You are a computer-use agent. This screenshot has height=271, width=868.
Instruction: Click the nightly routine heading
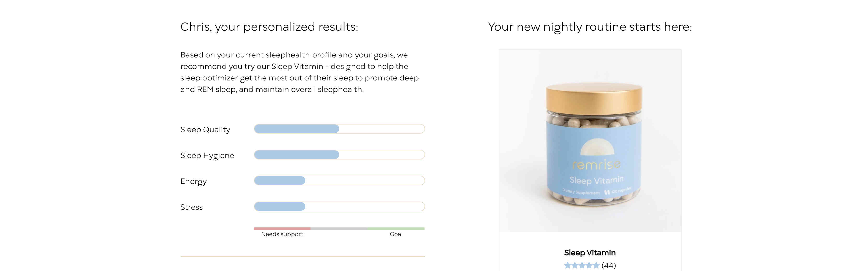click(x=590, y=27)
